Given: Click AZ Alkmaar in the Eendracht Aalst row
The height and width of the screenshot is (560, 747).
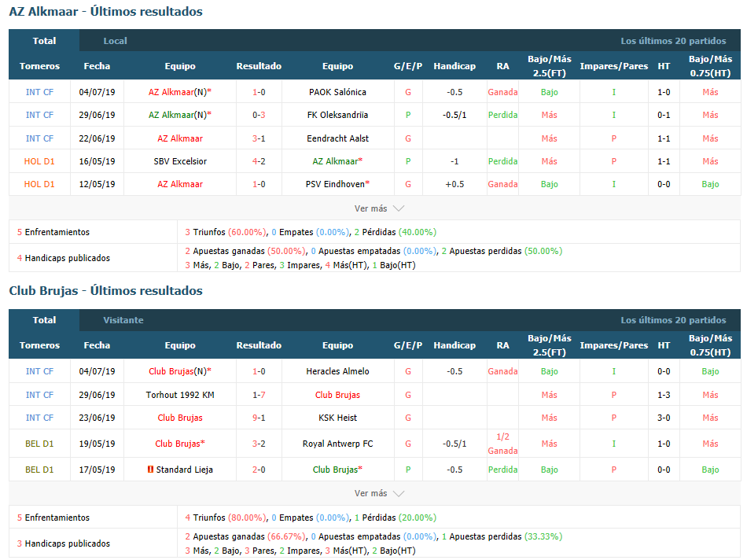Looking at the screenshot, I should click(180, 138).
